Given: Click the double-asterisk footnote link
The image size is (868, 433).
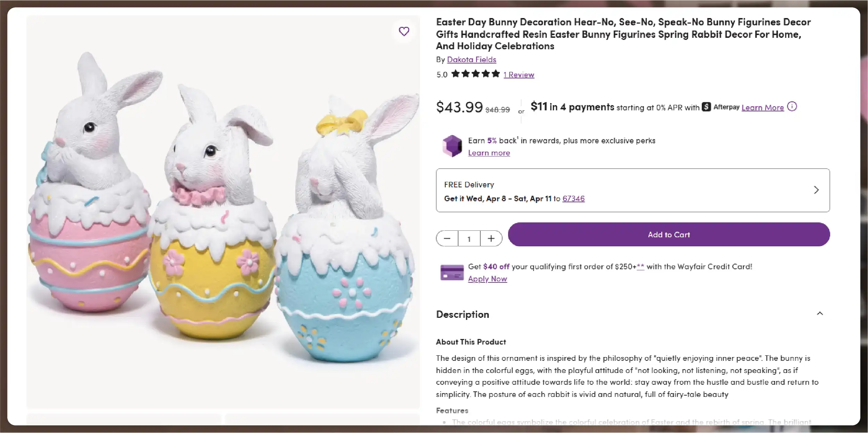Looking at the screenshot, I should 640,267.
